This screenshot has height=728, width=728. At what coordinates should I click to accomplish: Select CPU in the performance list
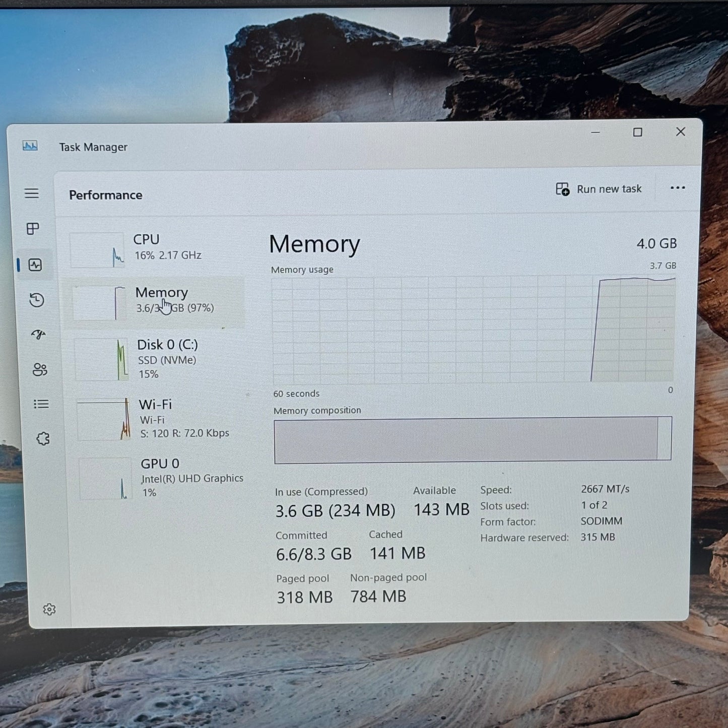click(156, 248)
